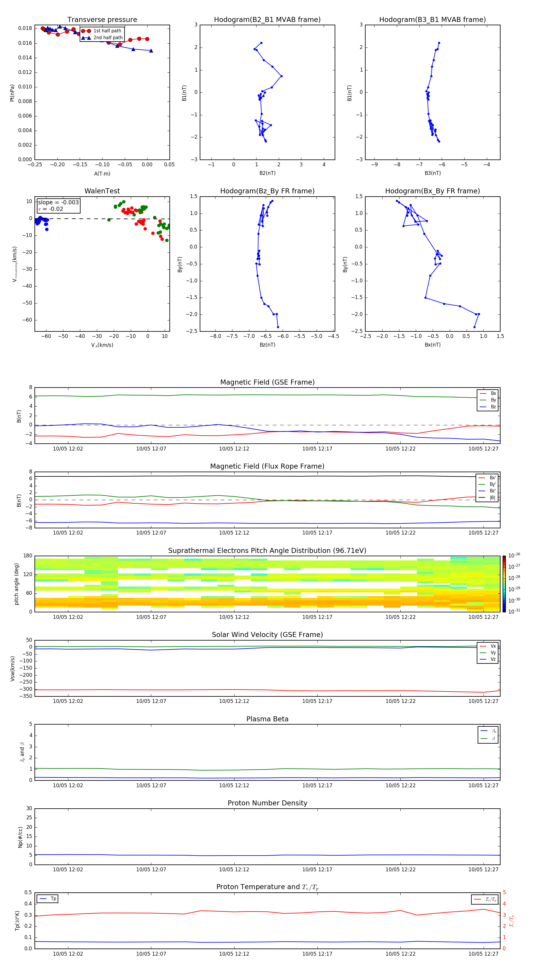Click the "Pt(nPa)" y-axis label
Image resolution: width=535 pixels, height=980 pixels.
(x=12, y=93)
